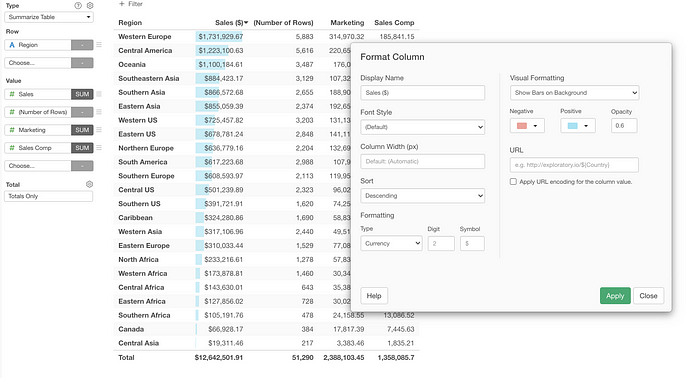The image size is (700, 378).
Task: Click the Apply button
Action: [x=615, y=296]
